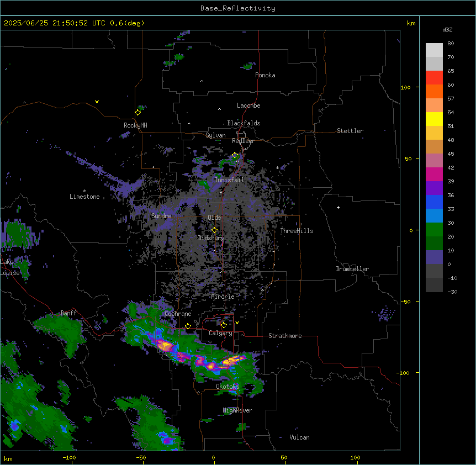Click the 100 km label on right axis

[405, 87]
